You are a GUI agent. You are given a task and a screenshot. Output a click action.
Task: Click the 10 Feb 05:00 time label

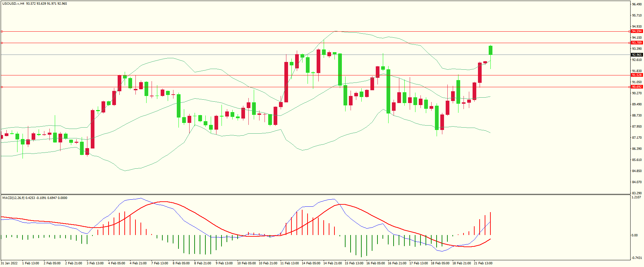tap(246, 263)
